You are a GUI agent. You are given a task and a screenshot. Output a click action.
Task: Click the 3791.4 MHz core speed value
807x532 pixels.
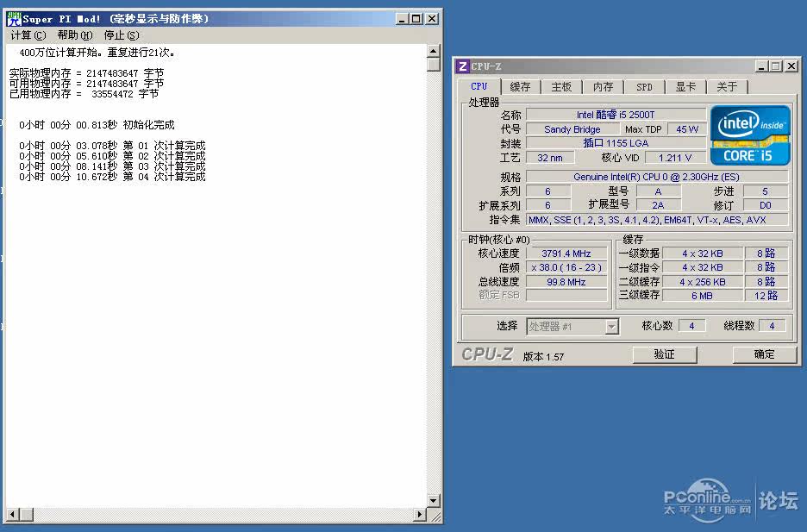pyautogui.click(x=566, y=253)
